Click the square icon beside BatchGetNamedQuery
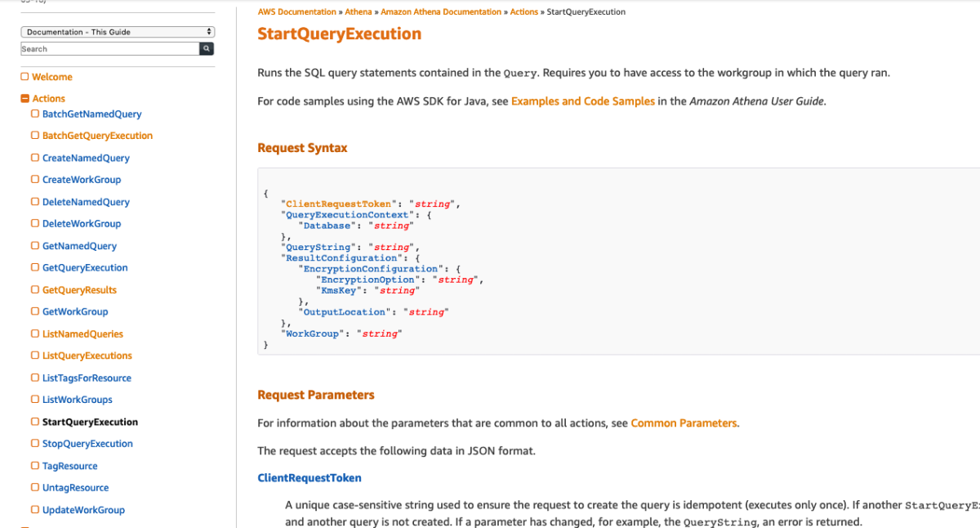Image resolution: width=980 pixels, height=528 pixels. (35, 114)
